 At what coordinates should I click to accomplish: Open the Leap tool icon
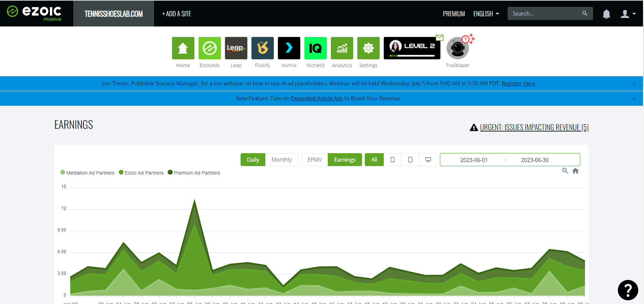236,48
